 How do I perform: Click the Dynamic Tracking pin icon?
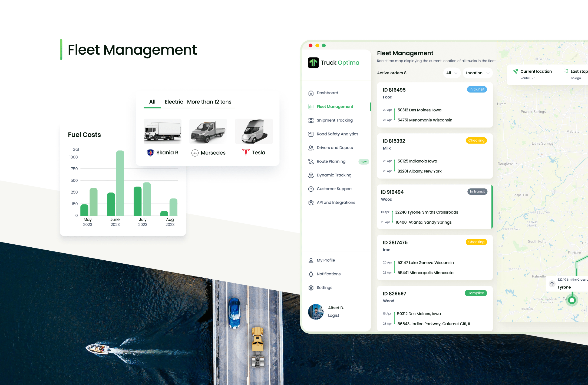[311, 175]
